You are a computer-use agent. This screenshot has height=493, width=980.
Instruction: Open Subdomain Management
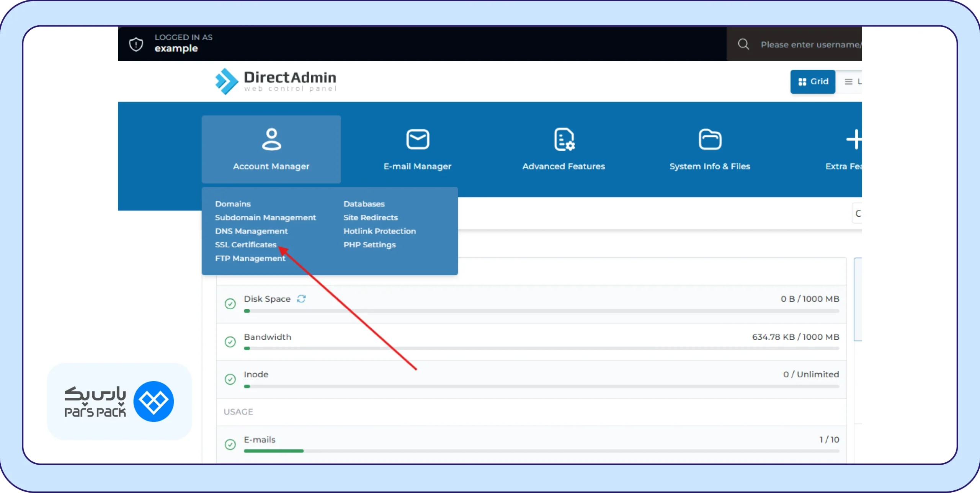265,217
